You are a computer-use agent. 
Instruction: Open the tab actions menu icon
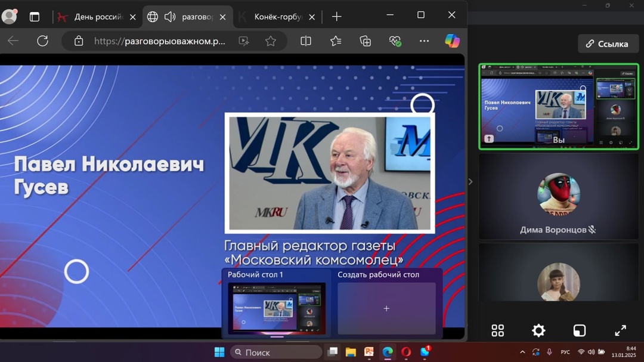pos(35,17)
